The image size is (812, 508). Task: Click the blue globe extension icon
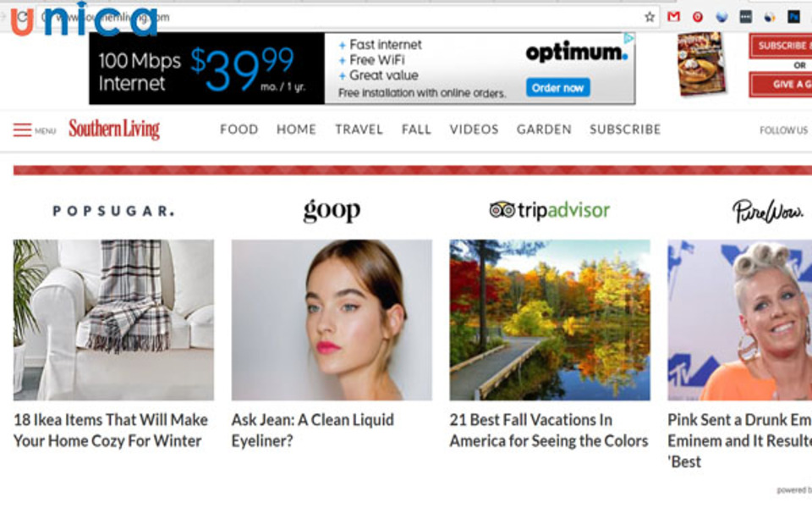(x=721, y=17)
